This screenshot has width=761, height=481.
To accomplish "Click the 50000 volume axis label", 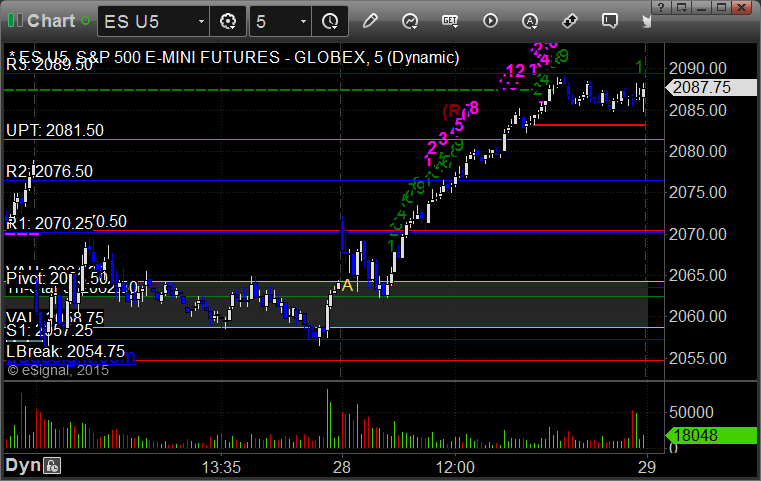I will (691, 413).
